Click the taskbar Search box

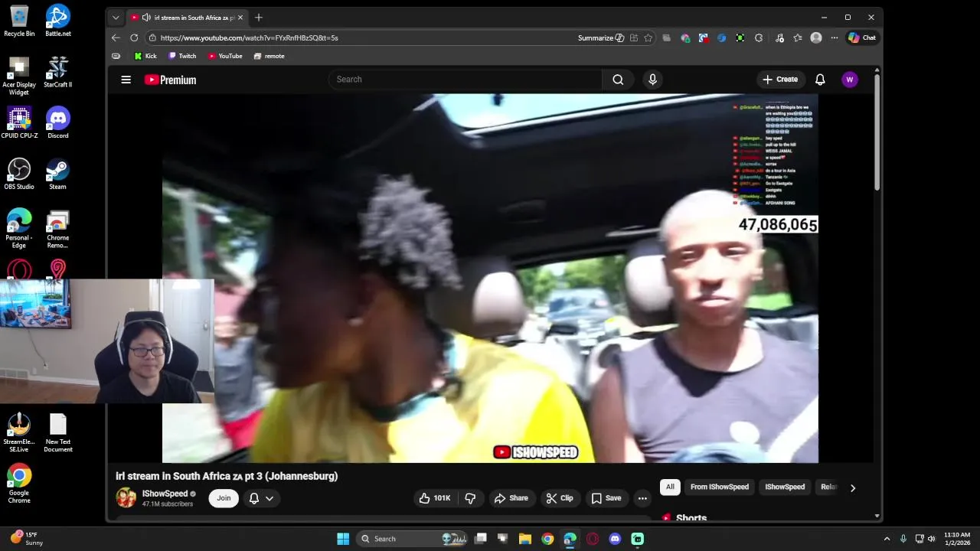[412, 539]
